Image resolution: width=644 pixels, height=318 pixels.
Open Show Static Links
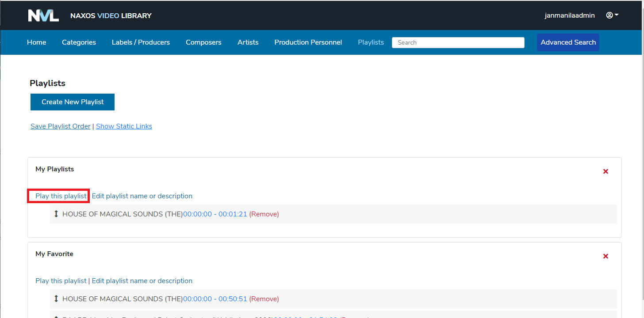tap(124, 126)
